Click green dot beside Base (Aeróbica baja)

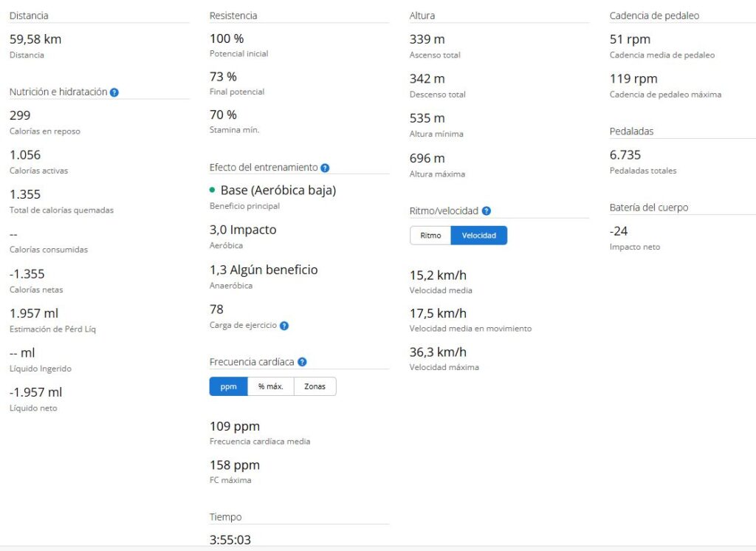[x=213, y=191]
